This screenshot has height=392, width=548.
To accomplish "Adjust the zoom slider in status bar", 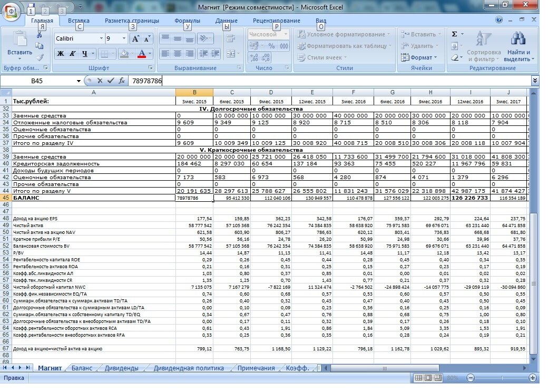I will 502,378.
